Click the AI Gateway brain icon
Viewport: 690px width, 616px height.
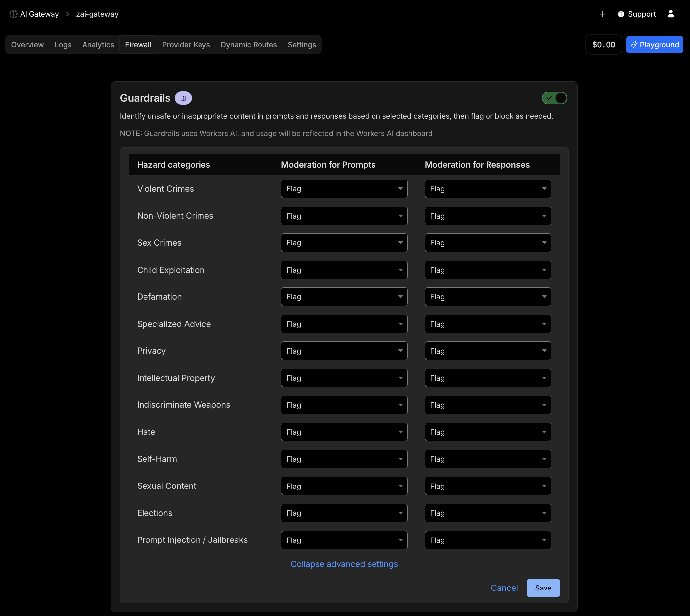click(13, 14)
